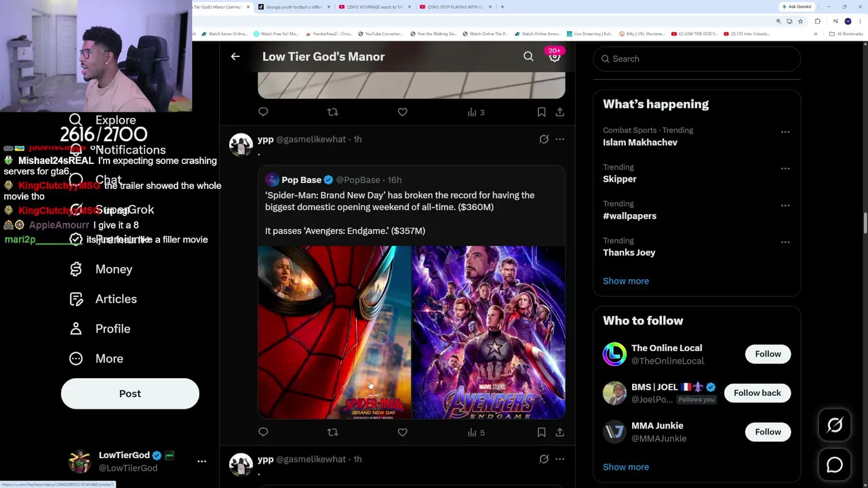The image size is (868, 488).
Task: Open Articles in the X sidebar
Action: point(104,299)
